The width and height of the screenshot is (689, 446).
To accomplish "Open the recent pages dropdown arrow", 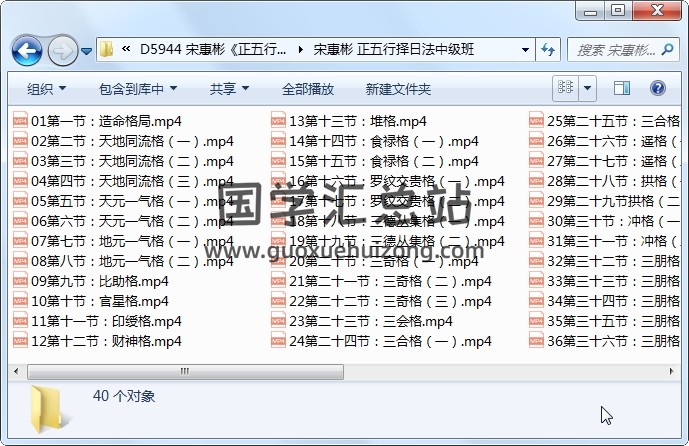I will (87, 51).
